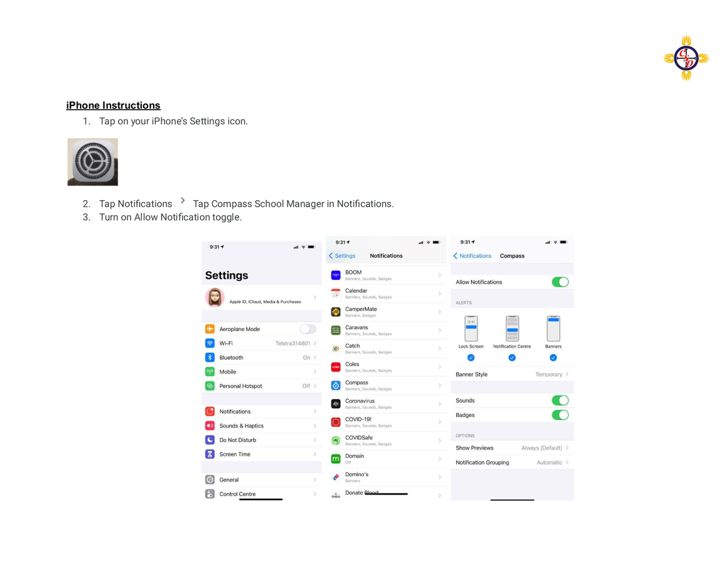Go back to Settings from Notifications
This screenshot has width=728, height=562.
(x=342, y=256)
